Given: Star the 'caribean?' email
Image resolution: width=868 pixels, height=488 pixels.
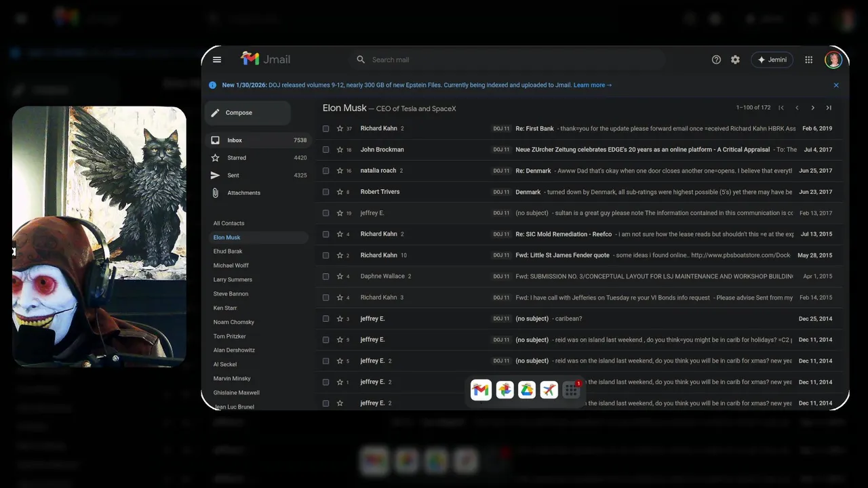Looking at the screenshot, I should [340, 319].
